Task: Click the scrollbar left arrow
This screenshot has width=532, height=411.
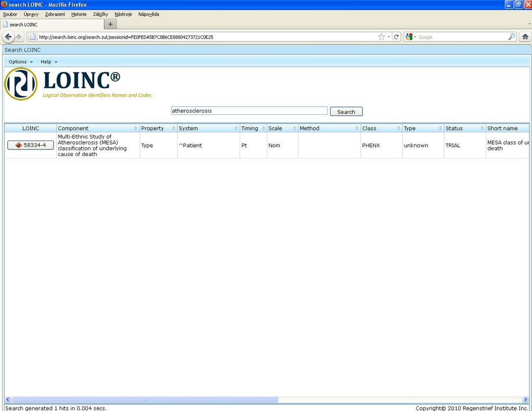Action: click(8, 400)
